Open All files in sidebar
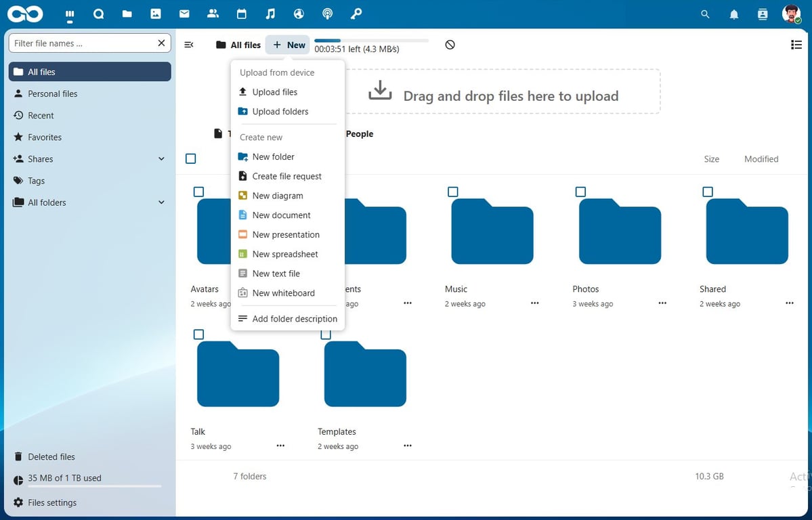812x520 pixels. click(89, 72)
